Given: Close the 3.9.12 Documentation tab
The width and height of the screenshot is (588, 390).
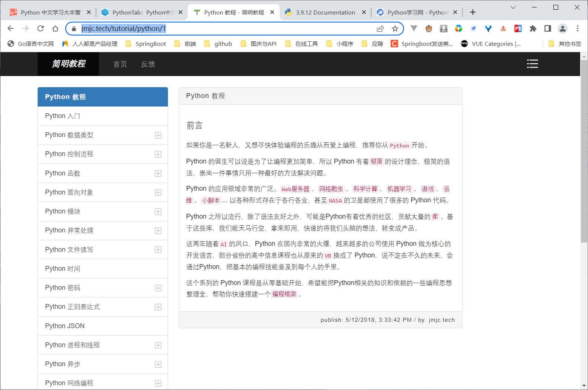Looking at the screenshot, I should [x=364, y=12].
